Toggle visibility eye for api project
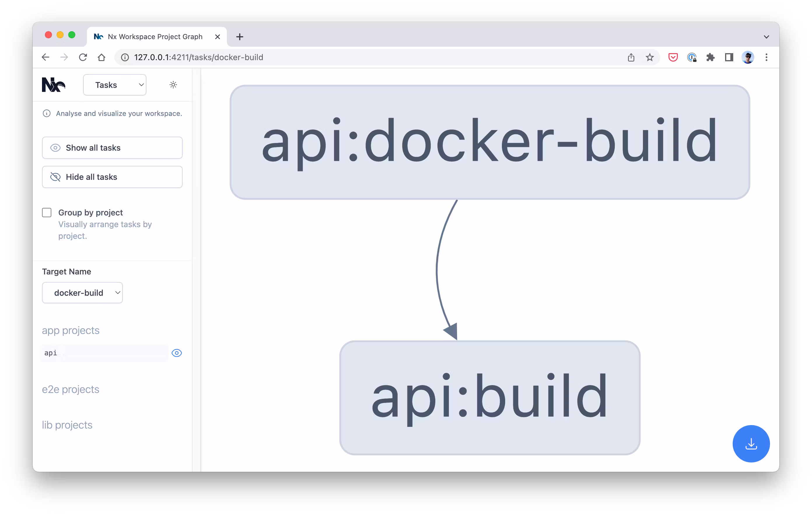The height and width of the screenshot is (515, 812). (x=177, y=353)
